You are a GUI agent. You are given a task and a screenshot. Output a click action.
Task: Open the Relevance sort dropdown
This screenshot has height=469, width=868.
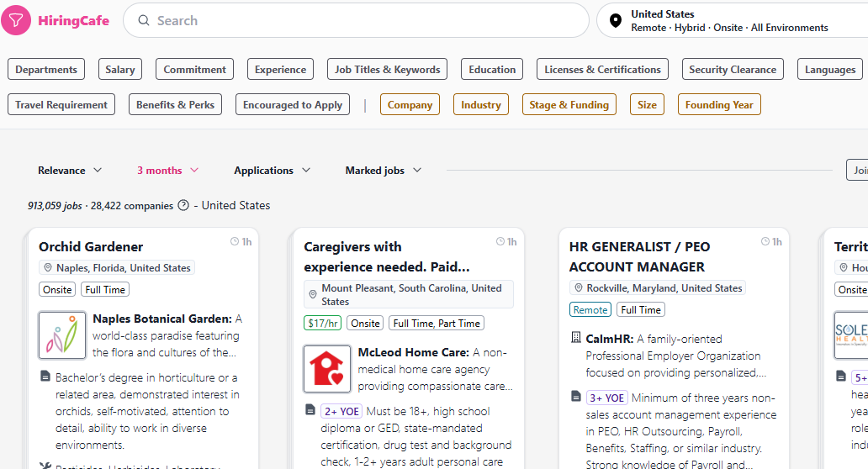[x=70, y=171]
